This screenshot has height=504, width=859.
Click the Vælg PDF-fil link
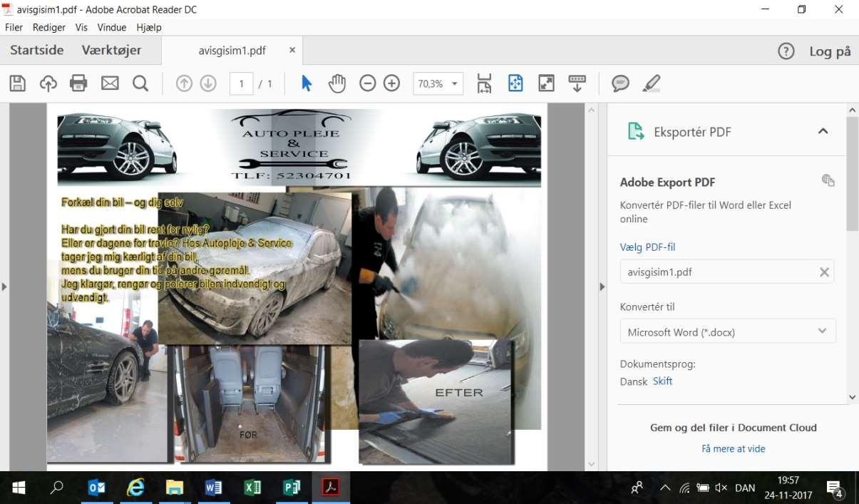[x=647, y=247]
